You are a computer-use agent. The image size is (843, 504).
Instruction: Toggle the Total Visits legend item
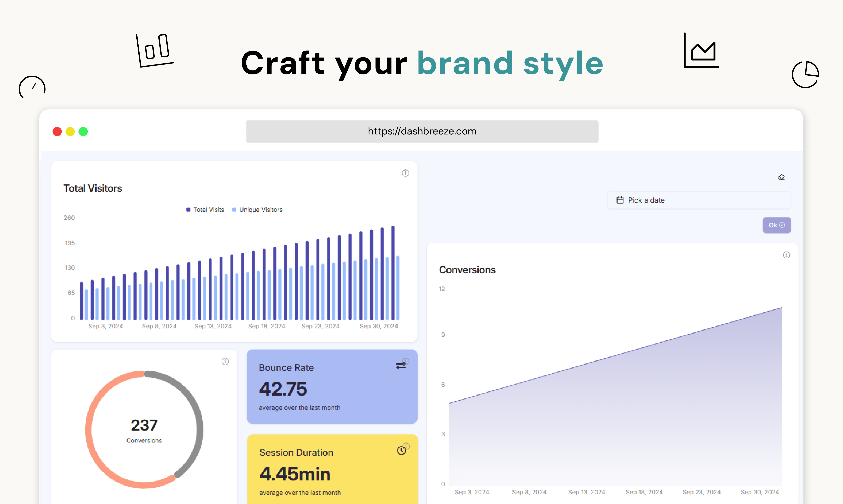(x=205, y=210)
